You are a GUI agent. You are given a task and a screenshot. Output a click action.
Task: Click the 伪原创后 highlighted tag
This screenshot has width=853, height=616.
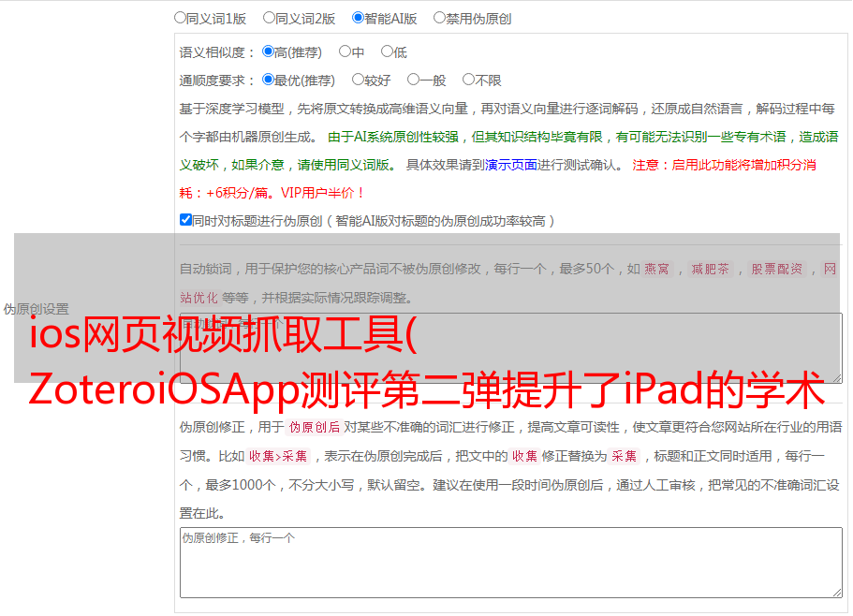click(x=315, y=427)
